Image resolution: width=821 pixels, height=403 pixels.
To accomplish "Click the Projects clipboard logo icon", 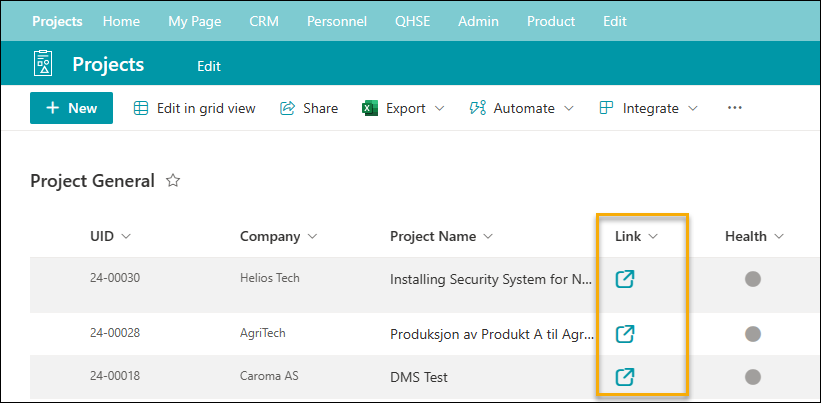I will click(44, 64).
